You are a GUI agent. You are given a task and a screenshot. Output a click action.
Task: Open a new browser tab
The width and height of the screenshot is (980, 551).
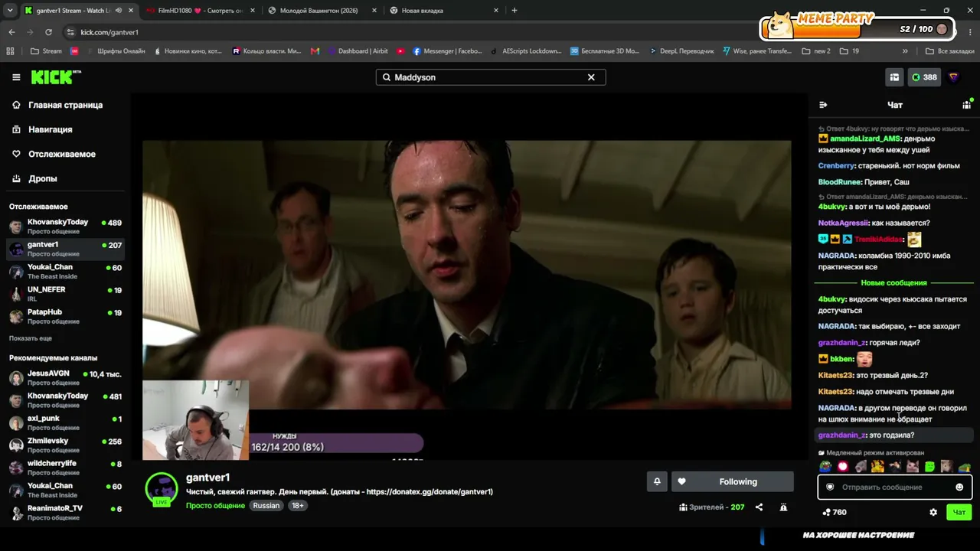pos(514,11)
